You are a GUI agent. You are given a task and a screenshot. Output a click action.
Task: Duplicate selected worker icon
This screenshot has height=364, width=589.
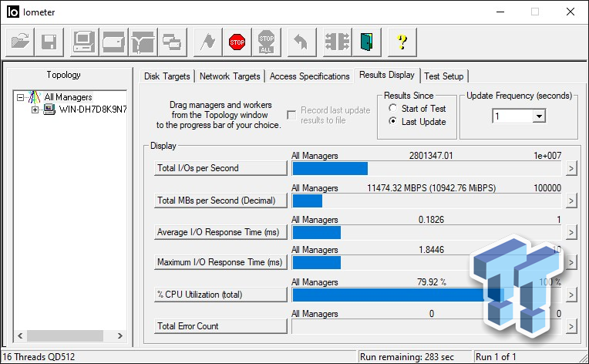tap(173, 42)
